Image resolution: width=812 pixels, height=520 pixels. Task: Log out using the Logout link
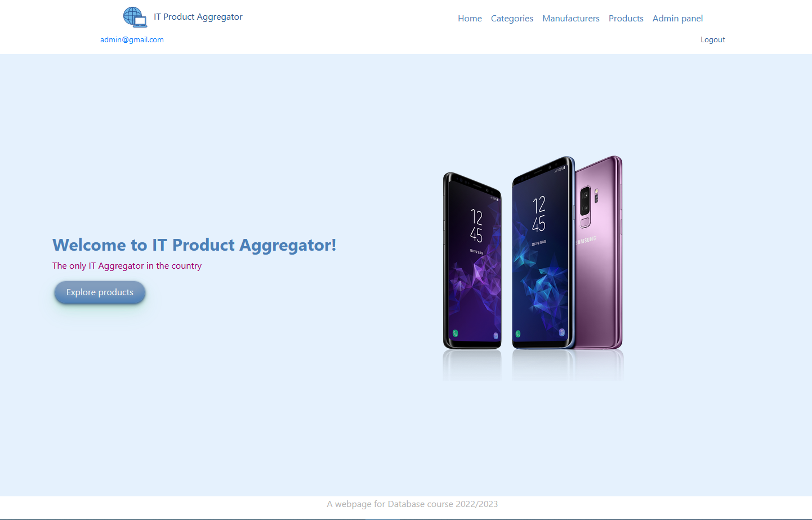tap(713, 39)
